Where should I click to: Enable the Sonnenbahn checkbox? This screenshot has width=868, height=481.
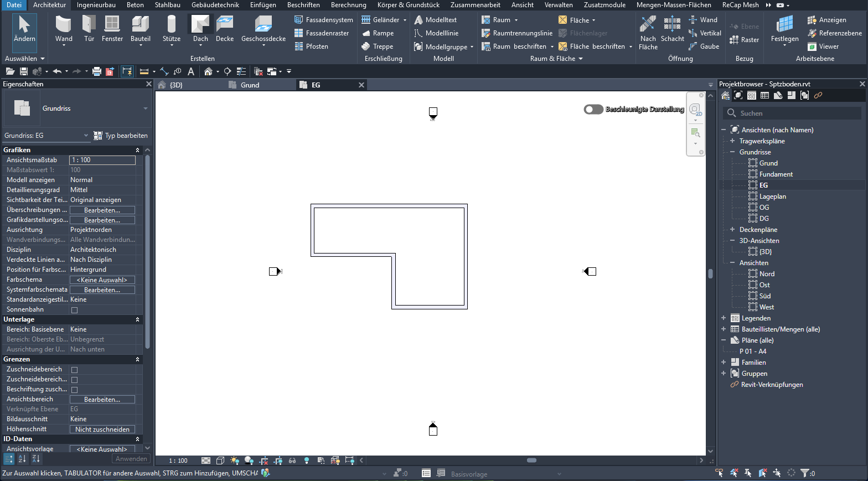[74, 310]
